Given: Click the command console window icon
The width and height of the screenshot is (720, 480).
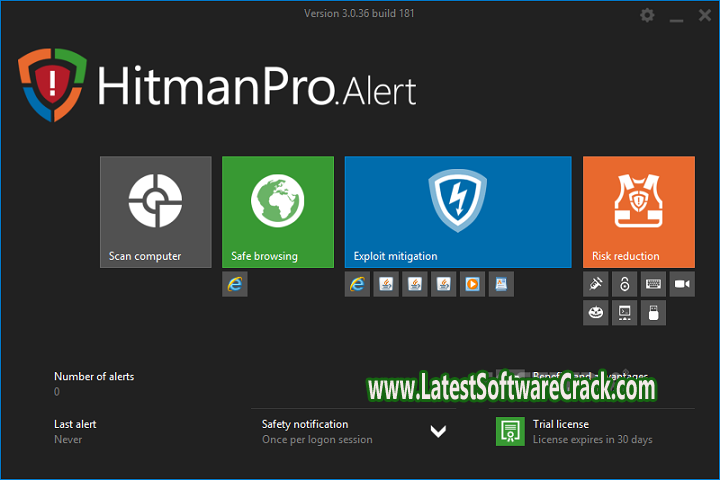Looking at the screenshot, I should pos(625,313).
